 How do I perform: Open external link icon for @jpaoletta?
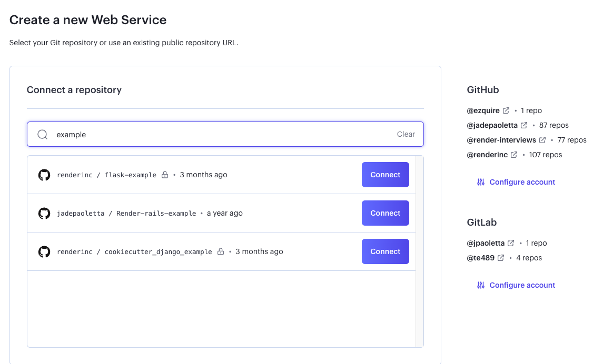(x=511, y=243)
